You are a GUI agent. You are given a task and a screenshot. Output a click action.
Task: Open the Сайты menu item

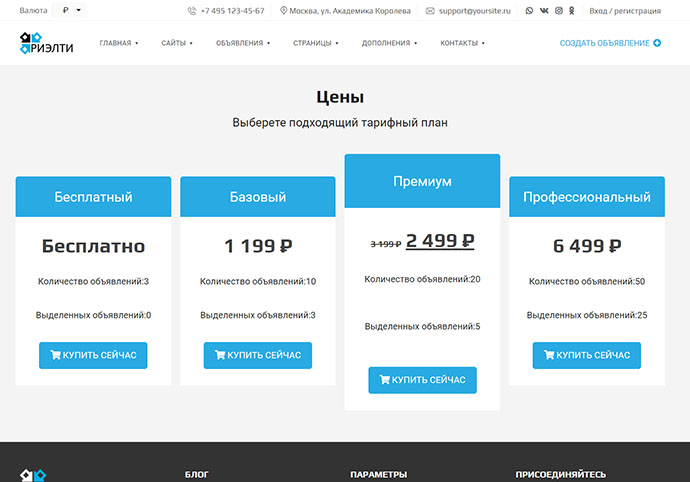(176, 43)
